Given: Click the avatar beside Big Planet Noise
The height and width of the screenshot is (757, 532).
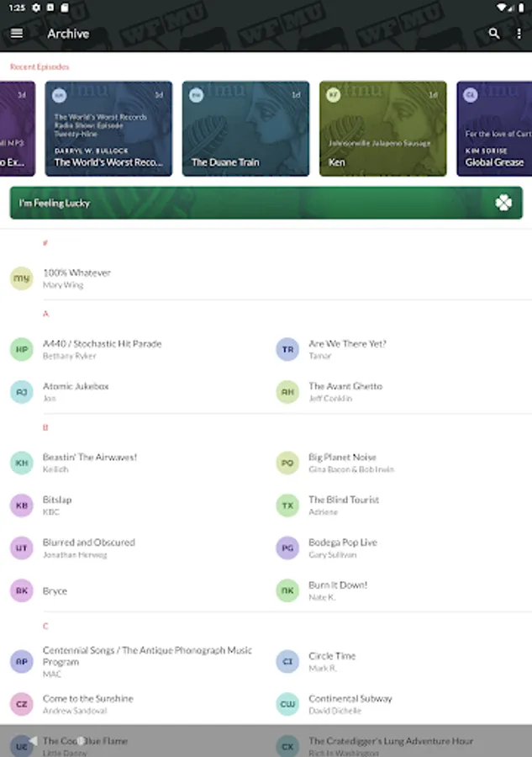Looking at the screenshot, I should pos(287,463).
